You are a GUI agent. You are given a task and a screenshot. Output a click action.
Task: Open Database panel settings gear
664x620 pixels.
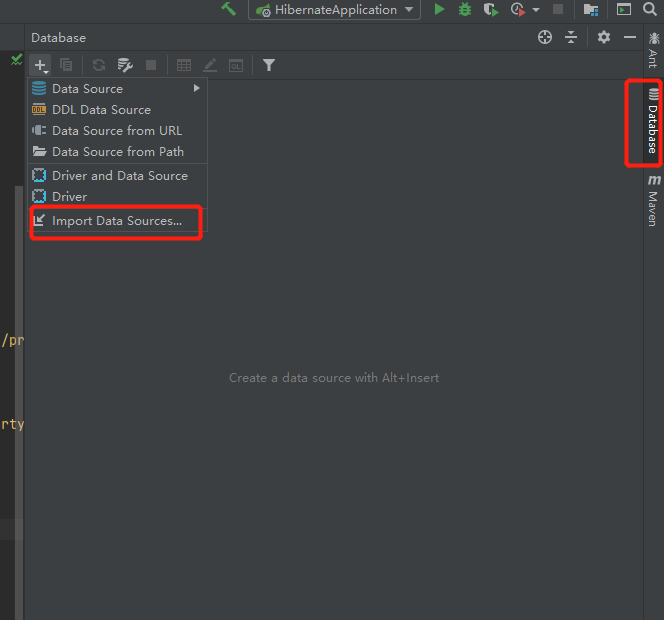coord(604,37)
